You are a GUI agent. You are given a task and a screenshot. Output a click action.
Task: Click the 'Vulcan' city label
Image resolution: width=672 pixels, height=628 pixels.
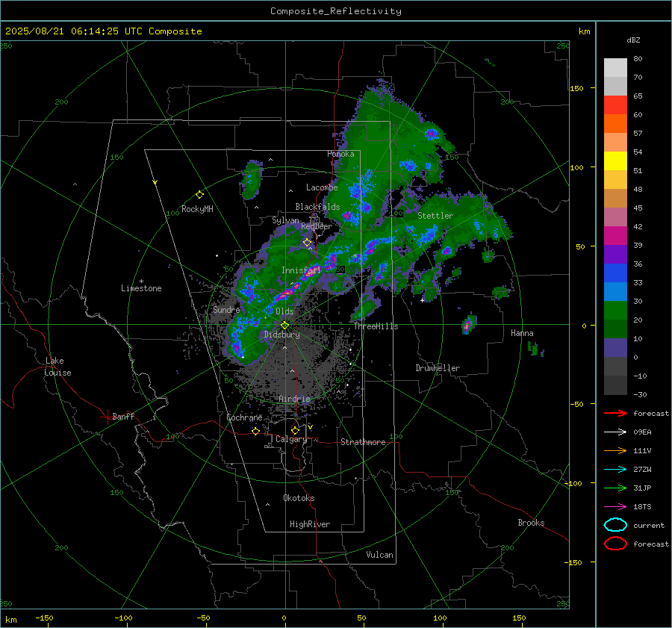tap(379, 555)
